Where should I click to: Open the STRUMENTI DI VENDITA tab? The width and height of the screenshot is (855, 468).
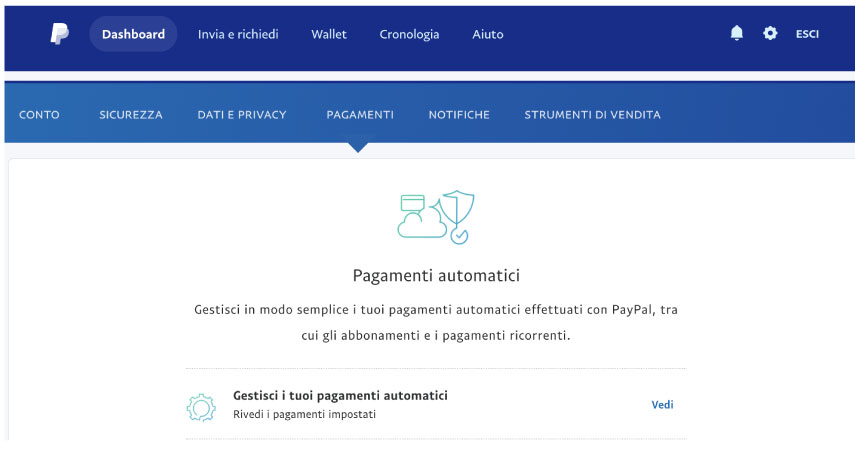[592, 115]
